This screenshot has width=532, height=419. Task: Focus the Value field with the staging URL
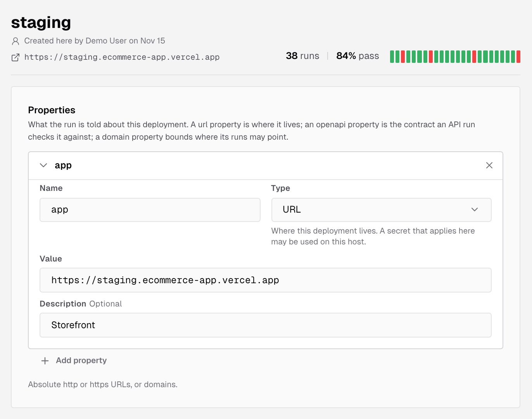point(266,280)
